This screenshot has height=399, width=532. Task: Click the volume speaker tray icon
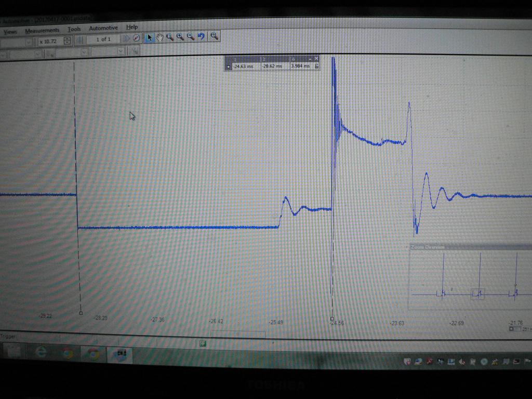click(x=462, y=362)
